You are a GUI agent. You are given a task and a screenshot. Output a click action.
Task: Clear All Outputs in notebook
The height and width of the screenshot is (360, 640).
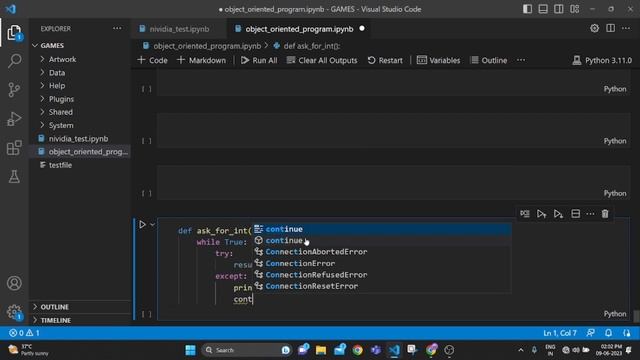tap(322, 60)
